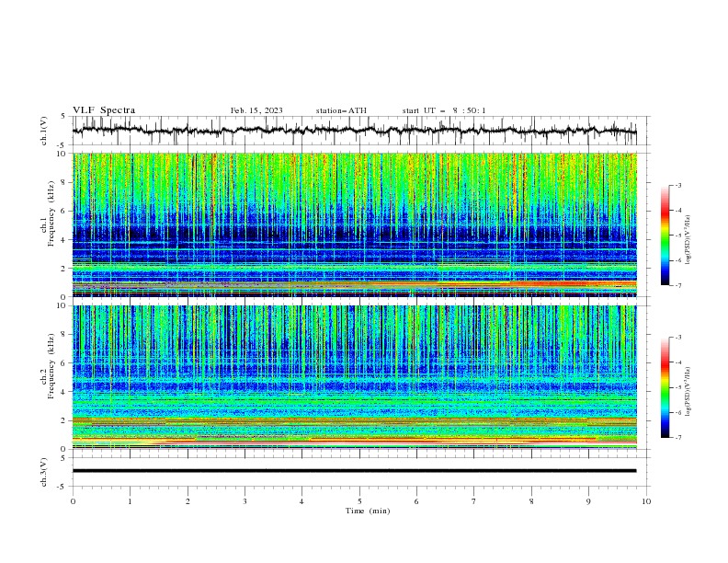The width and height of the screenshot is (728, 563).
Task: Click the ch.1 spectrogram panel
Action: pyautogui.click(x=355, y=224)
